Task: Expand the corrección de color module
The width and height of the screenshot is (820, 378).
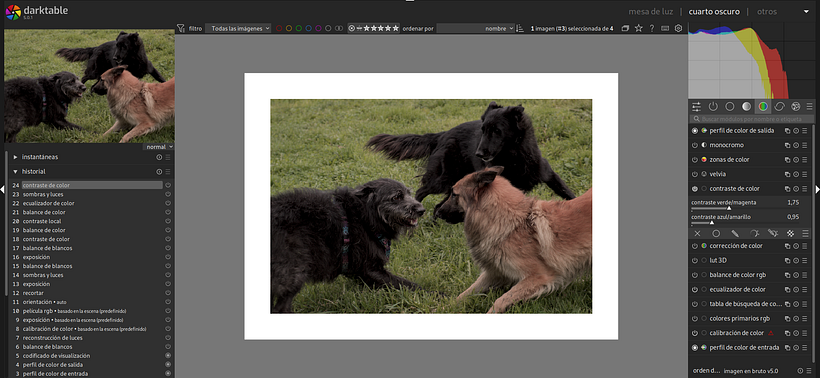Action: [736, 246]
